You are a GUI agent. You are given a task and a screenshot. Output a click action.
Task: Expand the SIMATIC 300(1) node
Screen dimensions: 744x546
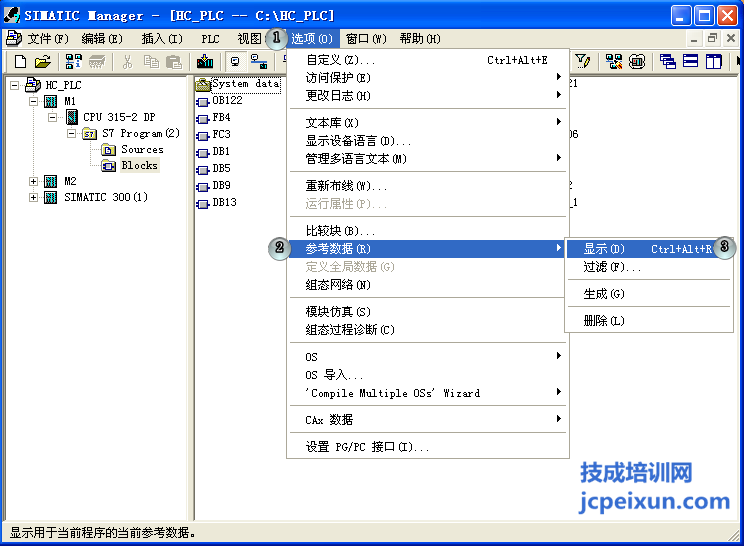(x=33, y=197)
